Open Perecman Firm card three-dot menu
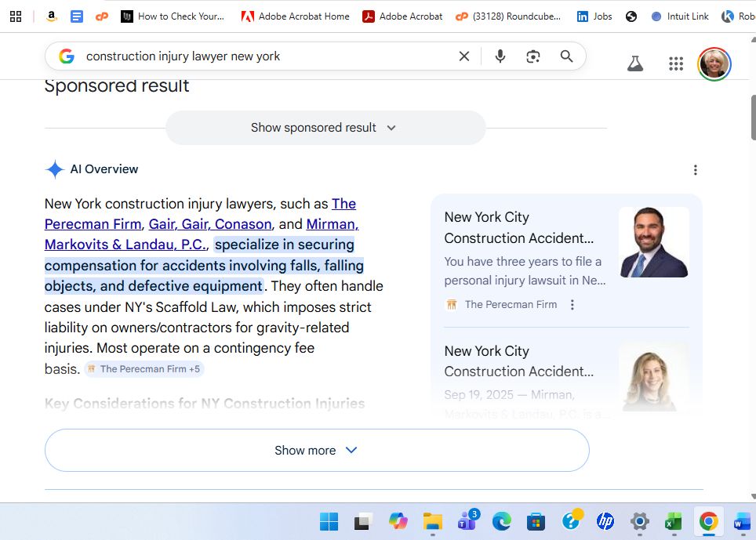This screenshot has height=540, width=756. pos(572,304)
